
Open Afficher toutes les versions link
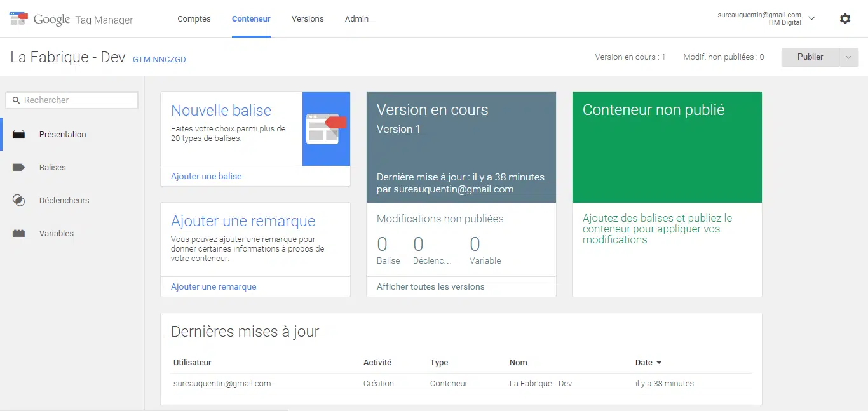pos(430,286)
